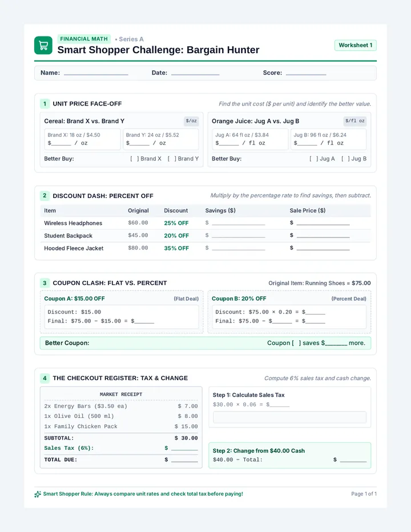
Task: Click '1x Family Chicken Pack' line
Action: point(80,427)
